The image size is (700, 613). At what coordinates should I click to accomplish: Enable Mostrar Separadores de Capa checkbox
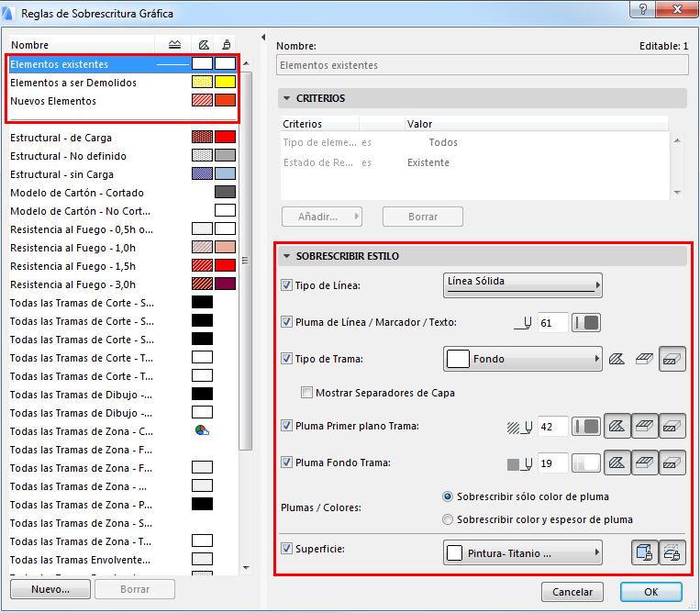(x=307, y=393)
